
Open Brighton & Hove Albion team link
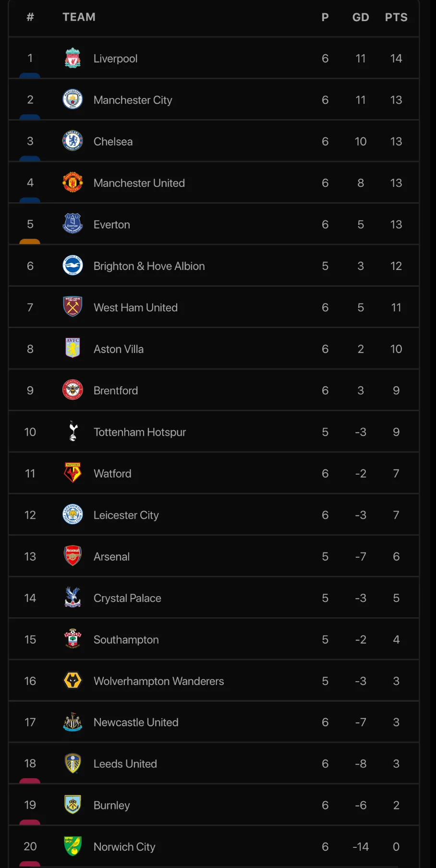click(x=149, y=266)
